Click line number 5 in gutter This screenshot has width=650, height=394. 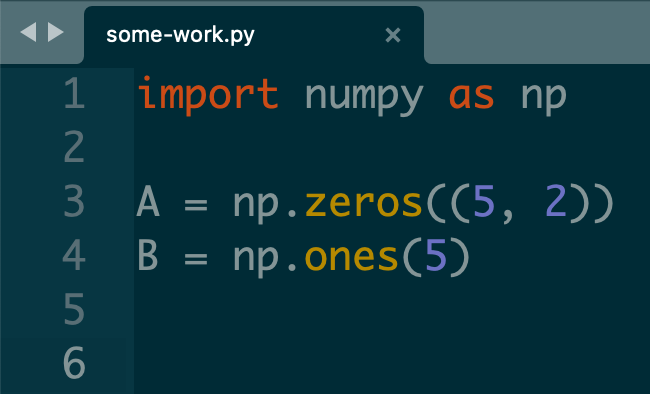click(x=75, y=309)
